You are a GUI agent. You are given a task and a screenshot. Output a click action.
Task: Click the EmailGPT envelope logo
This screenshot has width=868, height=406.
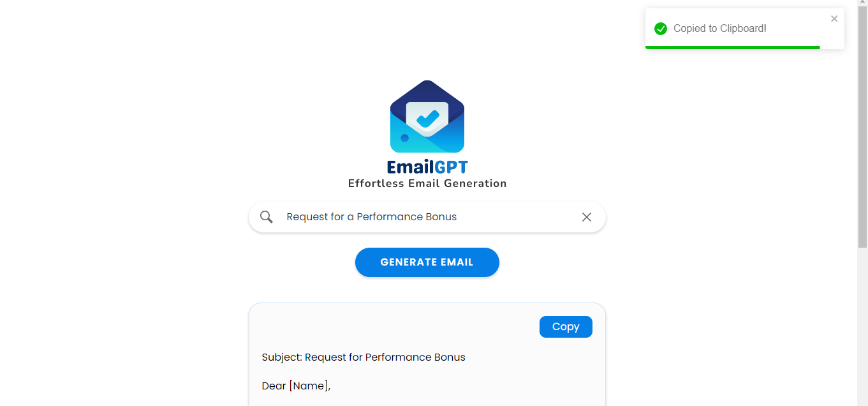coord(427,117)
